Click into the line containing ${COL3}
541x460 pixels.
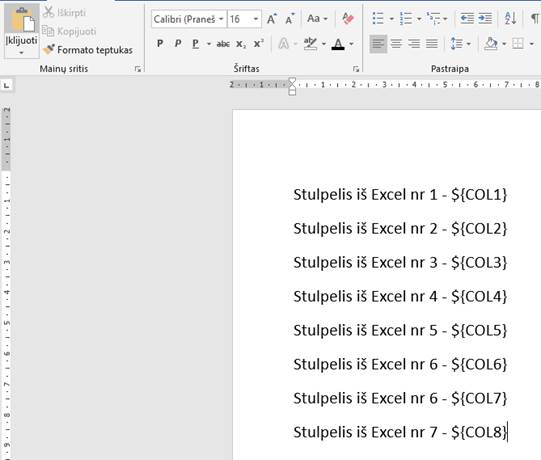click(x=400, y=263)
